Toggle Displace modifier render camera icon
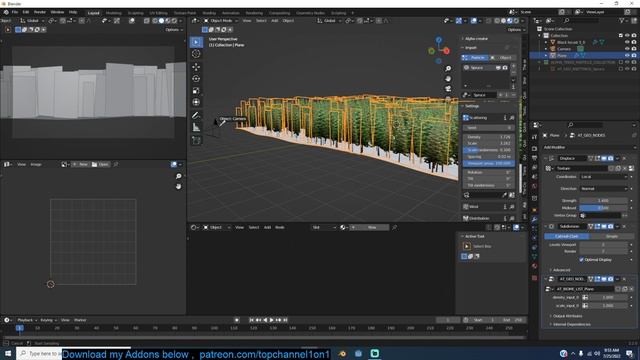 611,158
